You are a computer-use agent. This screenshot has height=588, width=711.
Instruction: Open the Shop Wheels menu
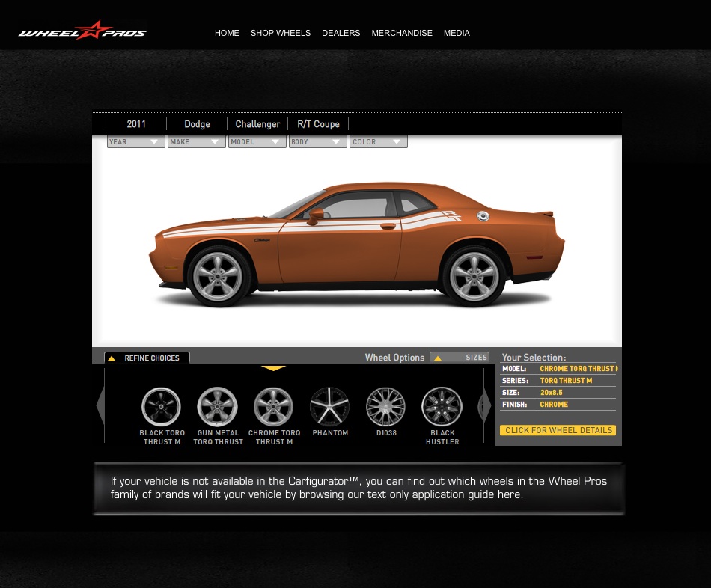pyautogui.click(x=281, y=33)
